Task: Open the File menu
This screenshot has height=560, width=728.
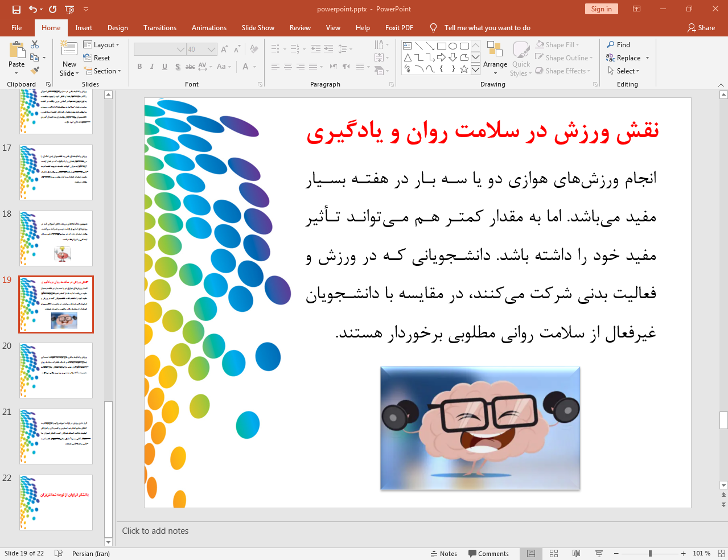Action: pyautogui.click(x=17, y=28)
